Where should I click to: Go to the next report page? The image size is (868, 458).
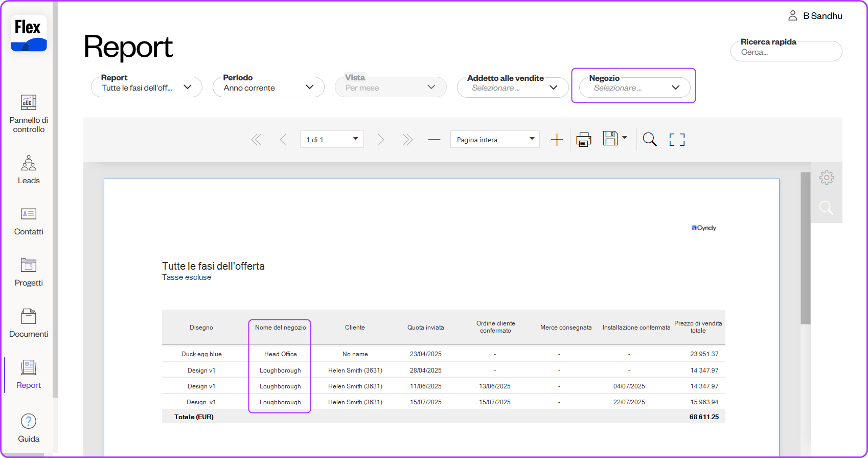point(380,140)
